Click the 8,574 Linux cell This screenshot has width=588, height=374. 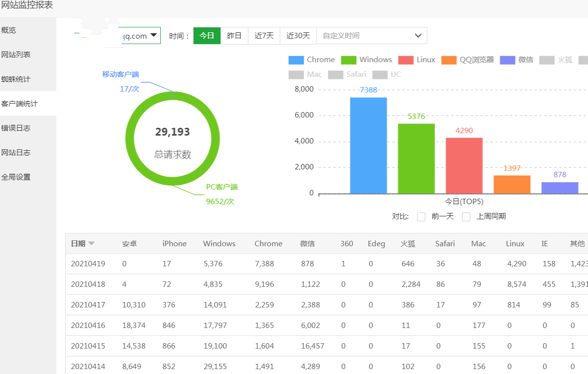point(517,284)
